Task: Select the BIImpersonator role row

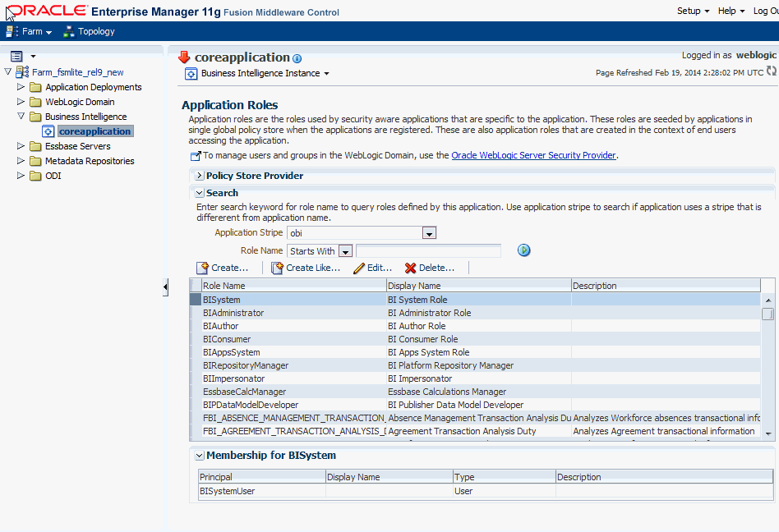Action: point(475,378)
